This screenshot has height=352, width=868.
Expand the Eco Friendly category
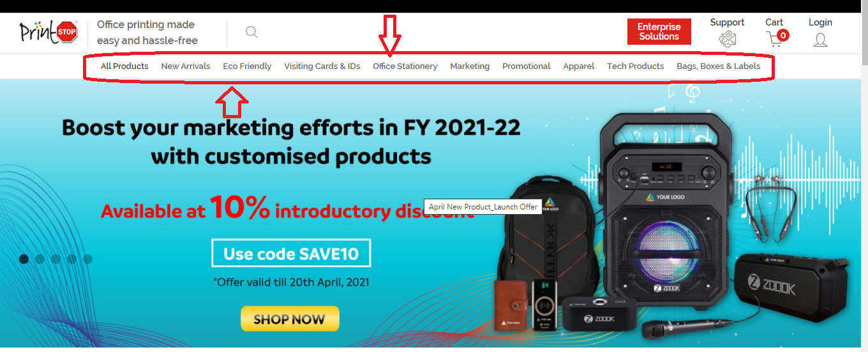(247, 66)
